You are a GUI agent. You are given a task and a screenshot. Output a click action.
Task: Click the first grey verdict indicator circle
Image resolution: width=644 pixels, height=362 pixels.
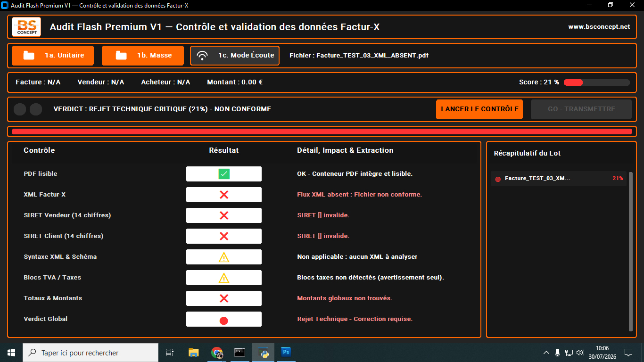20,109
